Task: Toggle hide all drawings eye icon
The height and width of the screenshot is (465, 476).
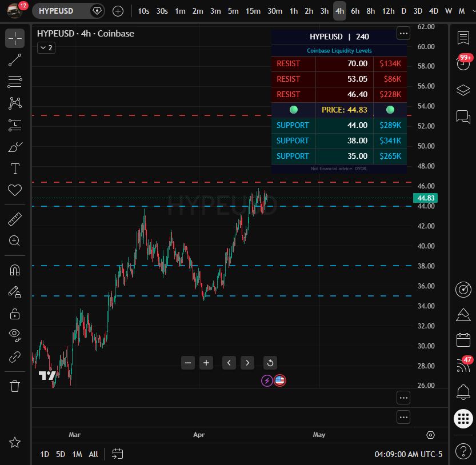Action: pos(15,335)
